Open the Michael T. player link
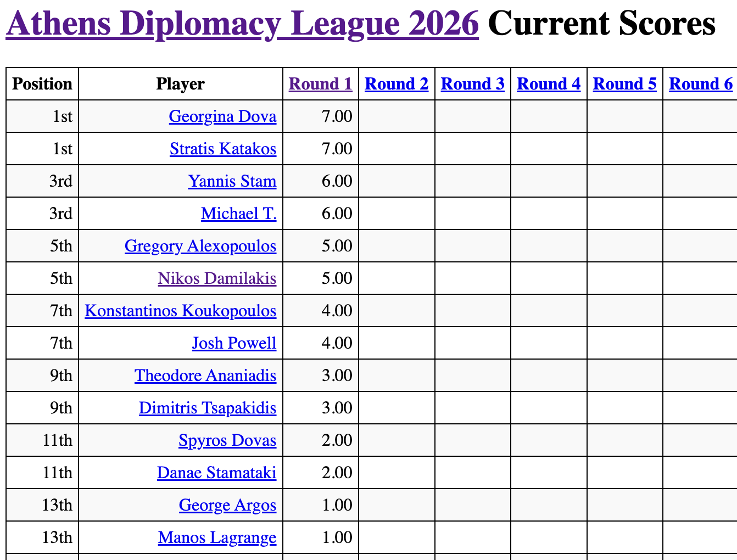 tap(238, 214)
